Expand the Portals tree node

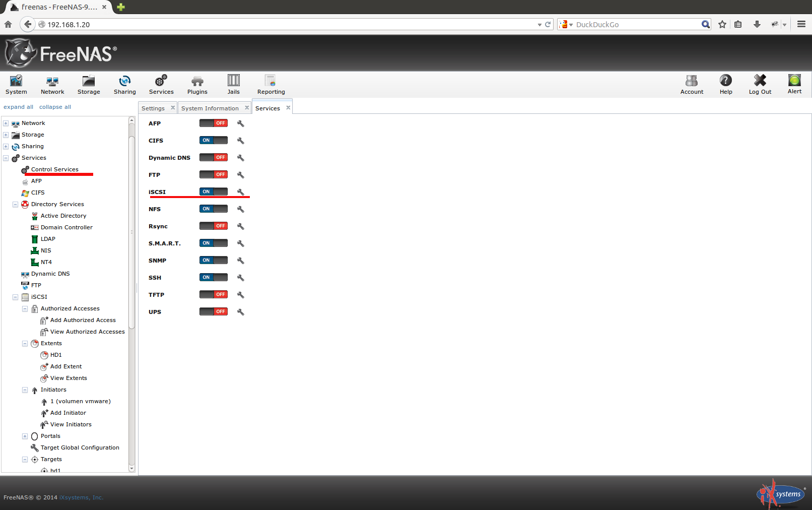pyautogui.click(x=25, y=436)
